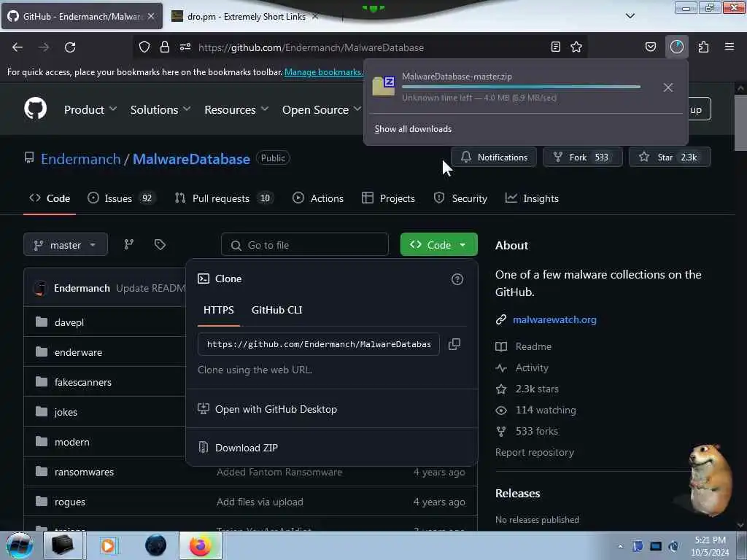Open the Pocket save icon

650,47
